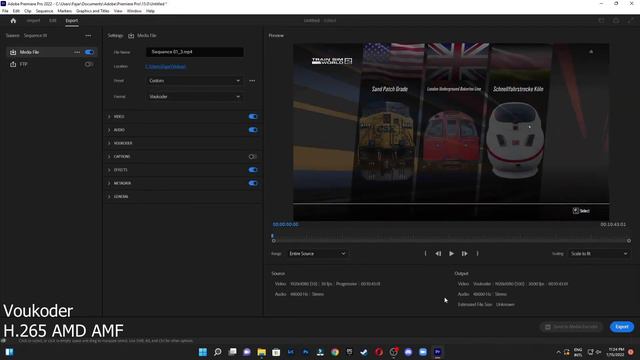Open Google Chrome from the taskbar
640x360 pixels.
click(x=335, y=352)
